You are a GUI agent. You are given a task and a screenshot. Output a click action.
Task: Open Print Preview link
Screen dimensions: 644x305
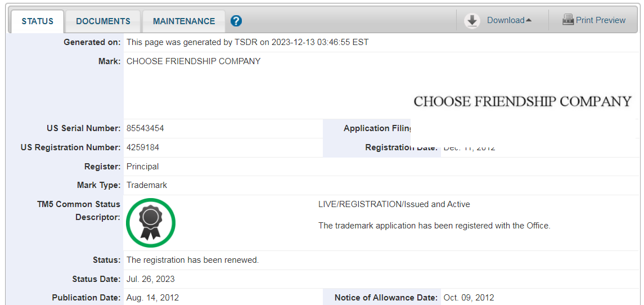pos(601,20)
